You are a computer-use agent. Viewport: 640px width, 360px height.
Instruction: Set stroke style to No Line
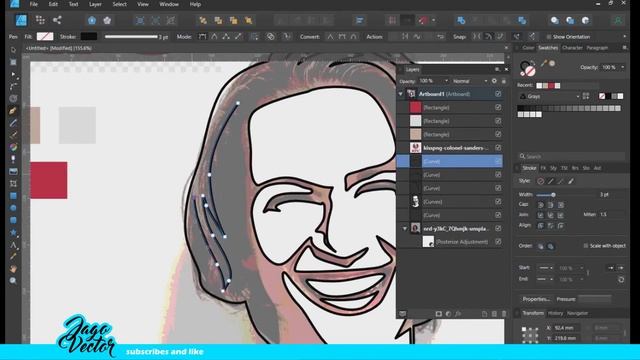(540, 181)
